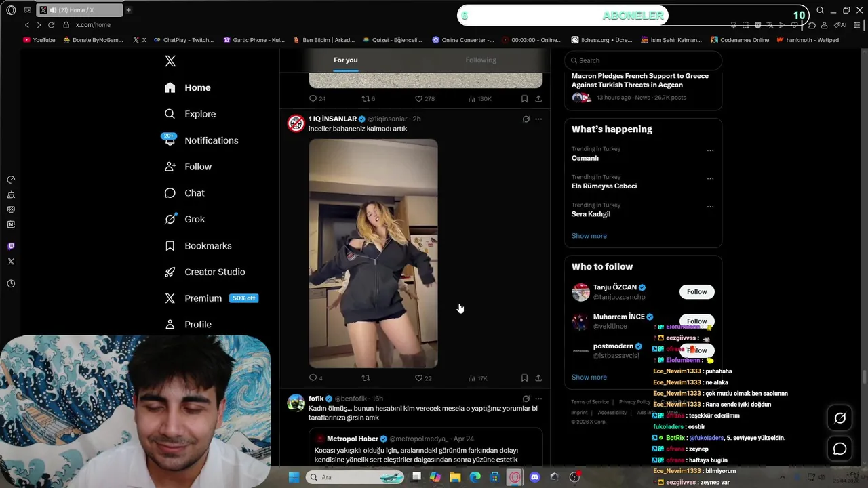Open more options on fofik post
This screenshot has height=488, width=868.
click(538, 399)
